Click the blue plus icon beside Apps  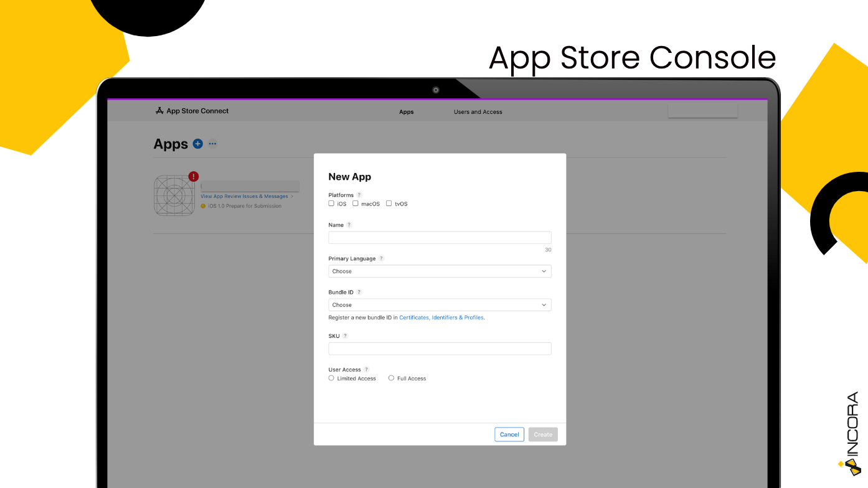(x=198, y=144)
